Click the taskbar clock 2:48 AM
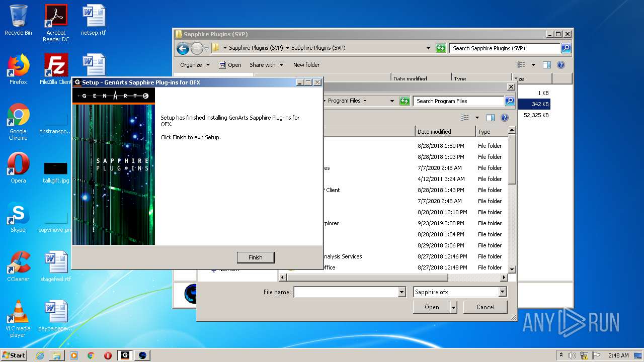Viewport: 644px width, 362px height. [x=618, y=355]
